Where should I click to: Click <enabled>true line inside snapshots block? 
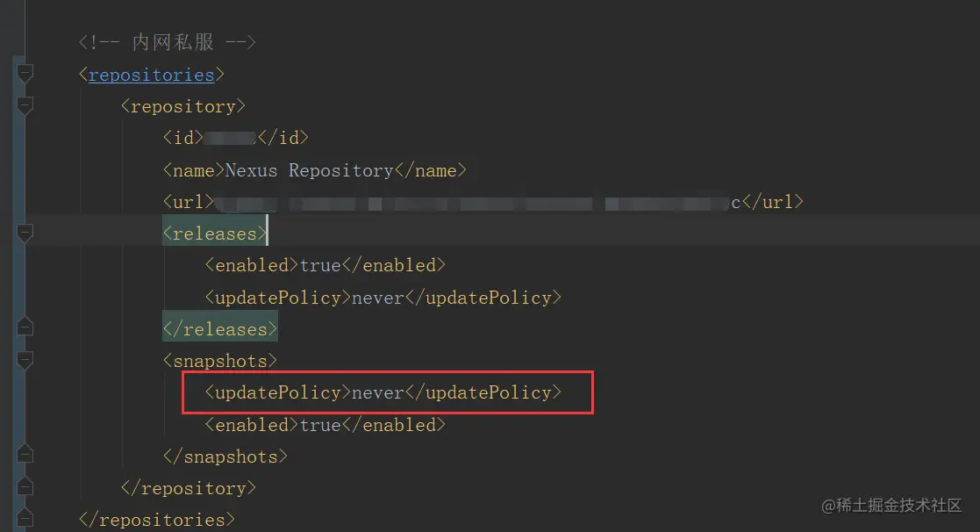325,425
